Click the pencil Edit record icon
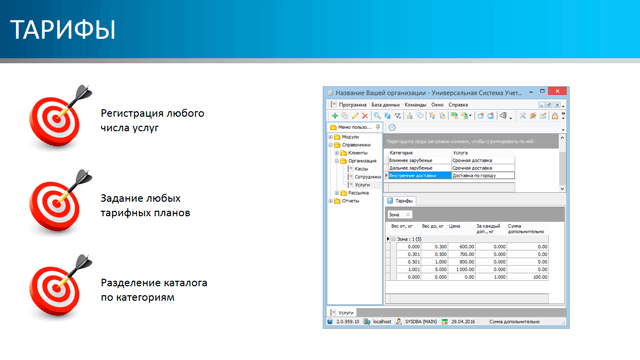The height and width of the screenshot is (360, 640). coord(355,116)
